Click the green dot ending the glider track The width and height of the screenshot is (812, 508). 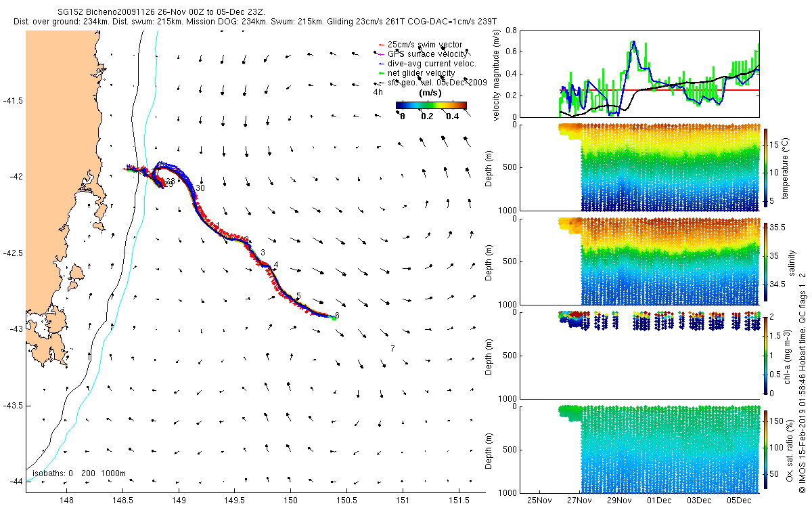pyautogui.click(x=334, y=318)
